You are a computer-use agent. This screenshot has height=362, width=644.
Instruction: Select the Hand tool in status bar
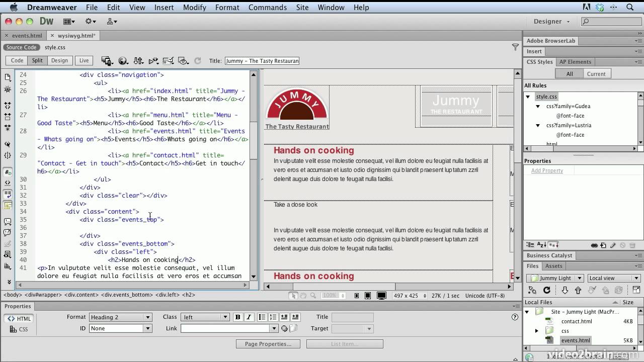(303, 296)
